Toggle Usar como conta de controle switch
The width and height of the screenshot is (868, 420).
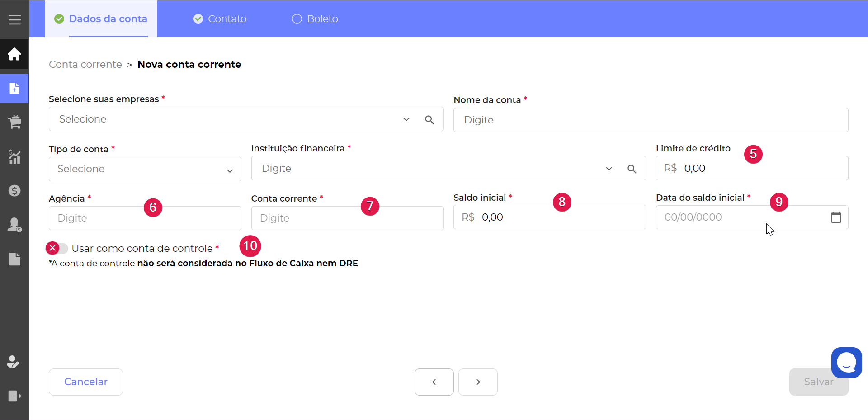point(57,248)
